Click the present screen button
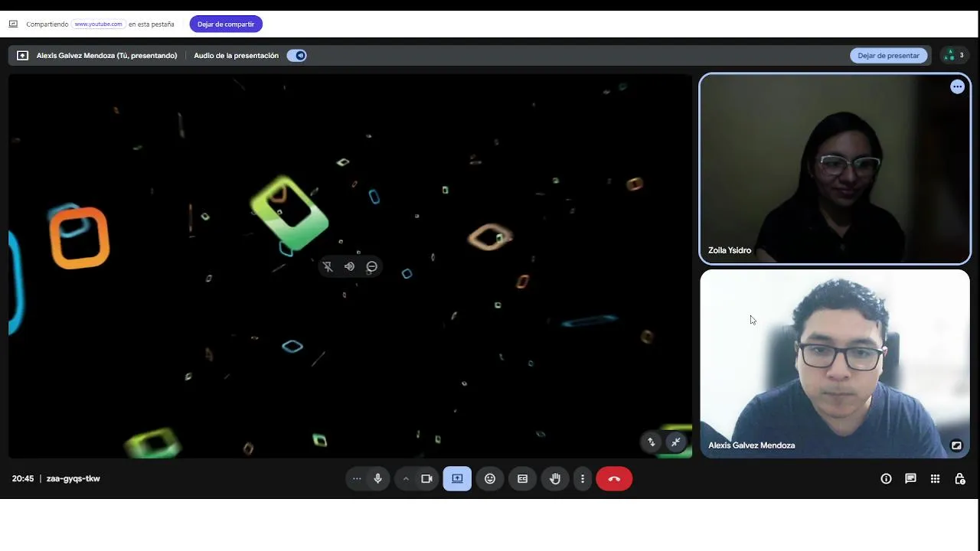 [457, 478]
